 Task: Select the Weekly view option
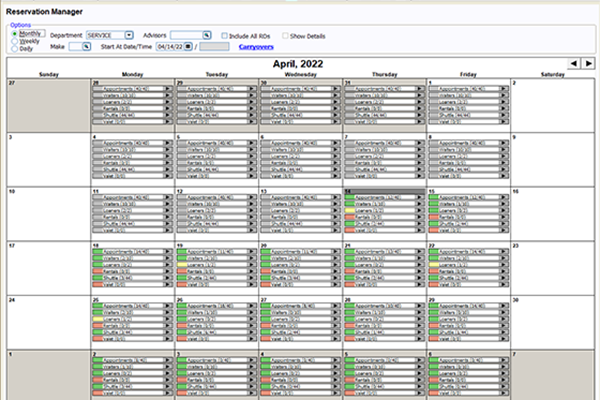(x=15, y=41)
